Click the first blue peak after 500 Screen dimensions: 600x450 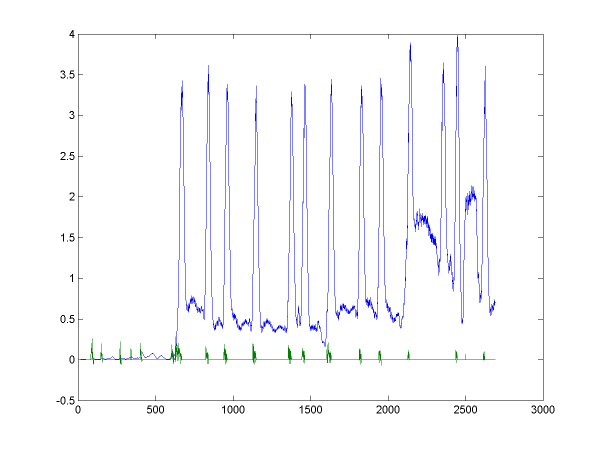tap(182, 84)
